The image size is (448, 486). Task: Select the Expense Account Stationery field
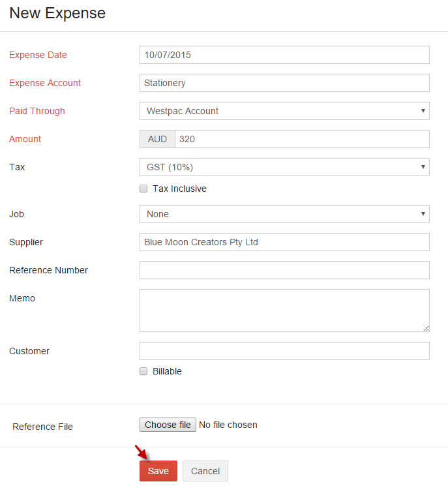[x=284, y=83]
